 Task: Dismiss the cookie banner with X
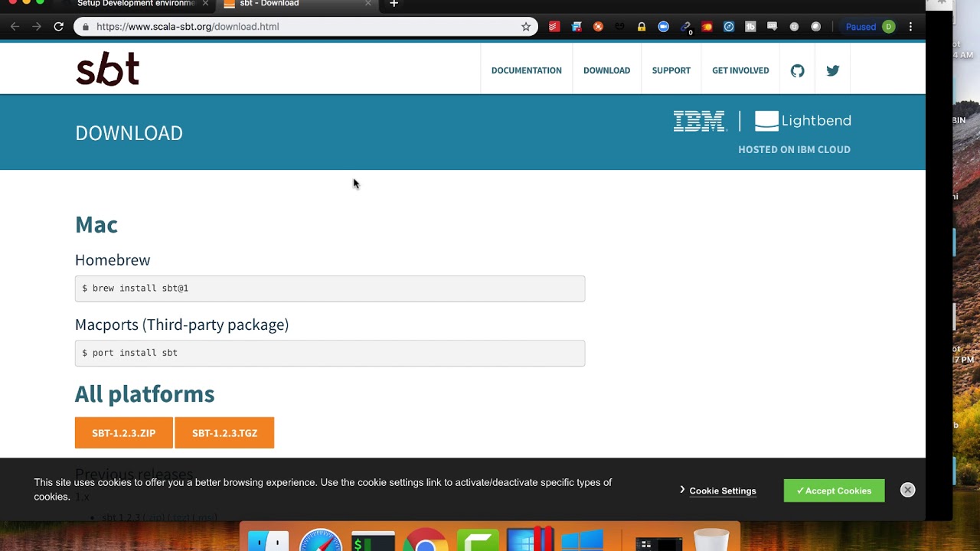pos(907,490)
